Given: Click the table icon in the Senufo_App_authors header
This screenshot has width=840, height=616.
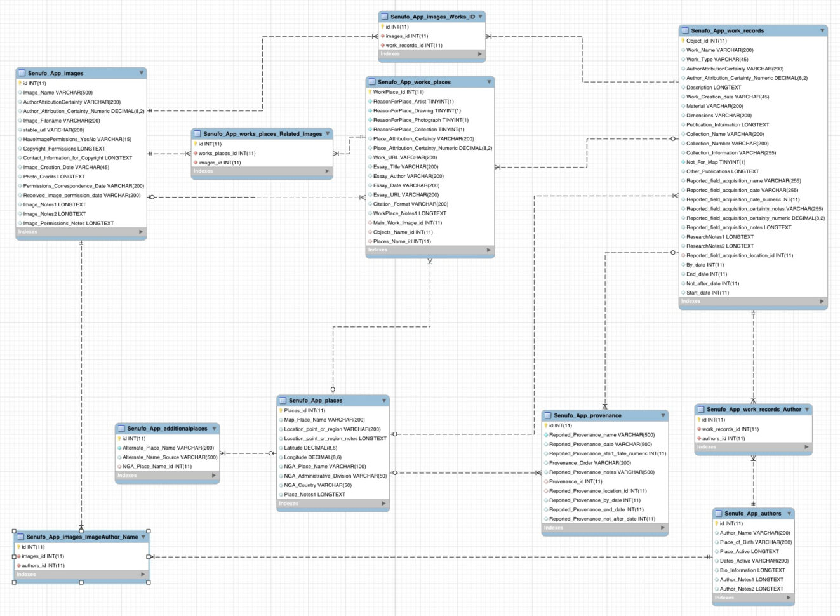Looking at the screenshot, I should coord(719,513).
